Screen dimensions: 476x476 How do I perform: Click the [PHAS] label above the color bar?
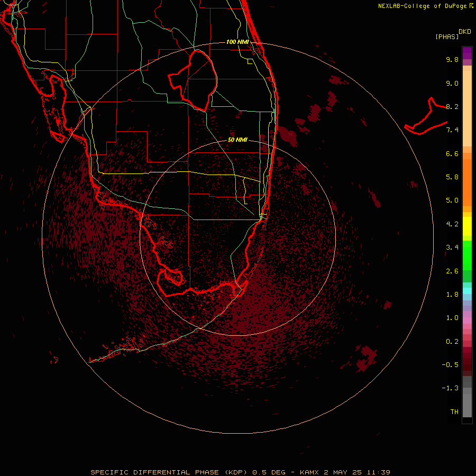447,36
